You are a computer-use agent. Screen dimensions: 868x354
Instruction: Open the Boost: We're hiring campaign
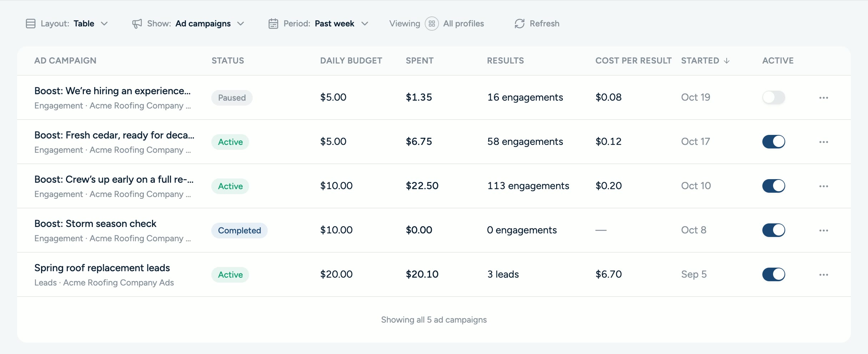coord(112,91)
